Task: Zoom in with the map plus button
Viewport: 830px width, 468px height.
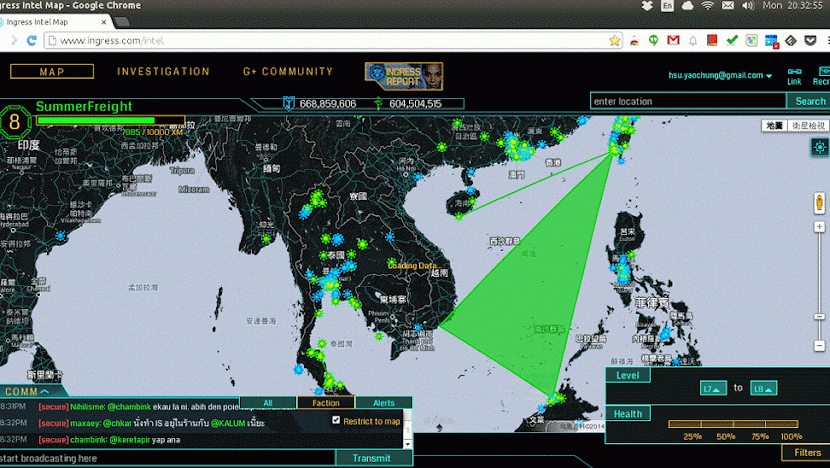Action: [819, 227]
